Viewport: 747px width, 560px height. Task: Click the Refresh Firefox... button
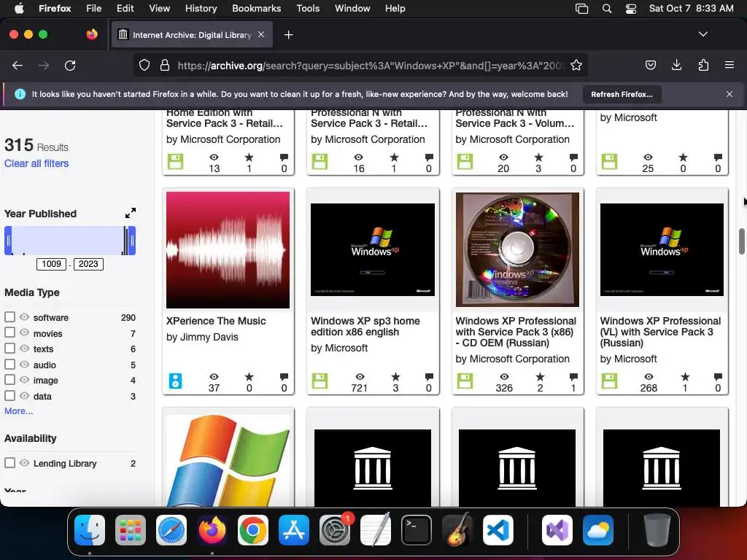622,94
